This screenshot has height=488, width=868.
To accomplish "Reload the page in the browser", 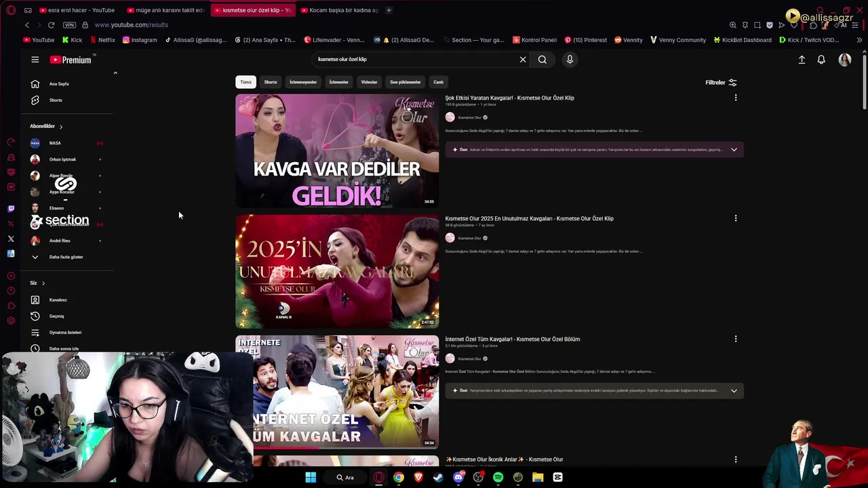I will [51, 25].
